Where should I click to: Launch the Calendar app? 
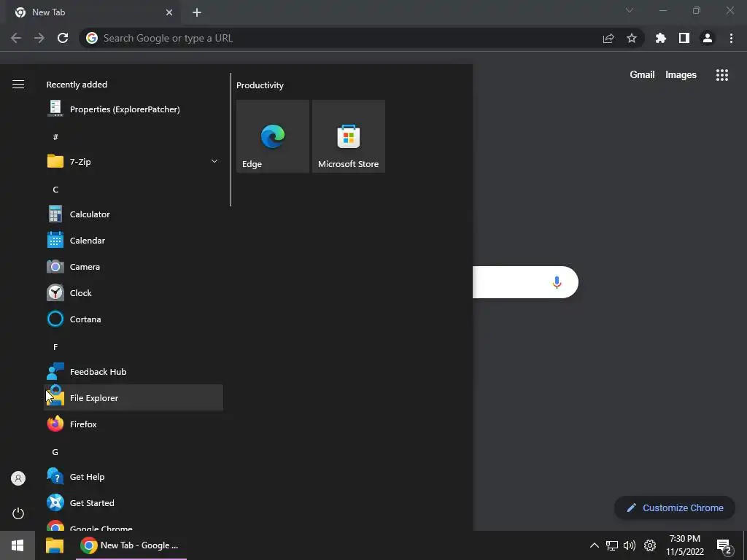coord(133,241)
